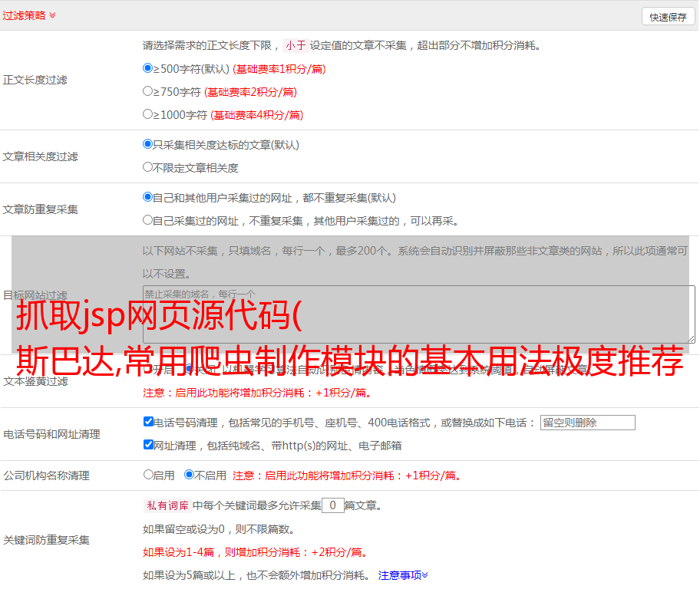Click the 关键词防重复采集 row label
The width and height of the screenshot is (700, 589).
point(46,540)
